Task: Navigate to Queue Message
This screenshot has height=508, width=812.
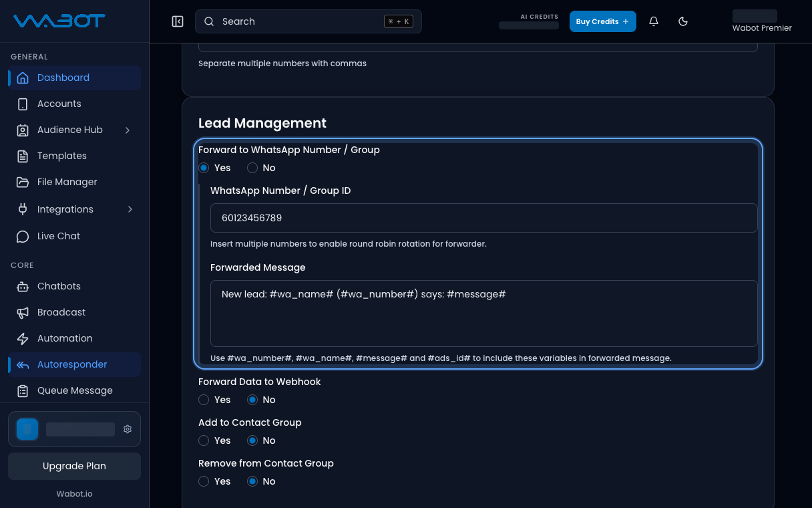Action: click(x=74, y=390)
